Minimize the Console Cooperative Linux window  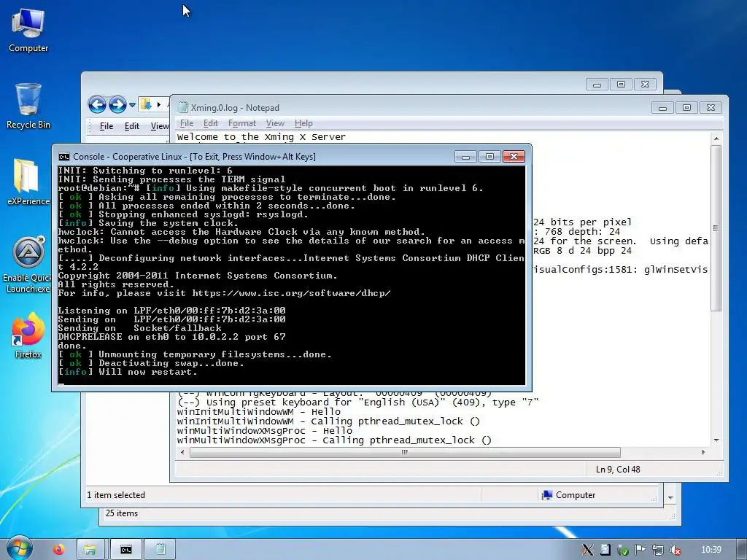[x=465, y=157]
